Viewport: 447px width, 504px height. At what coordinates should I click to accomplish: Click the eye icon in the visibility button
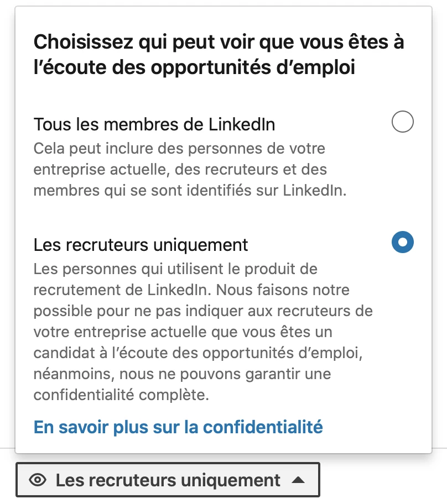pyautogui.click(x=38, y=480)
